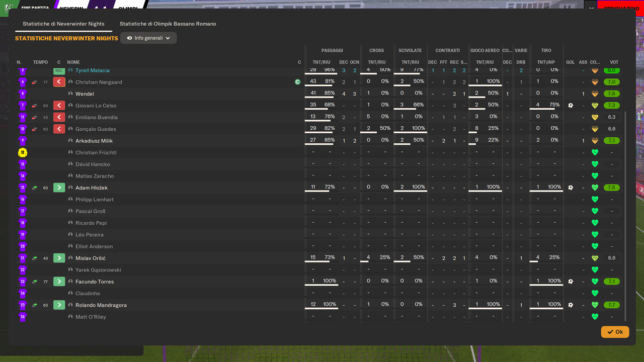Click the 7.7 rating badge for Rolando Mandragora
The height and width of the screenshot is (362, 644).
pos(612,305)
